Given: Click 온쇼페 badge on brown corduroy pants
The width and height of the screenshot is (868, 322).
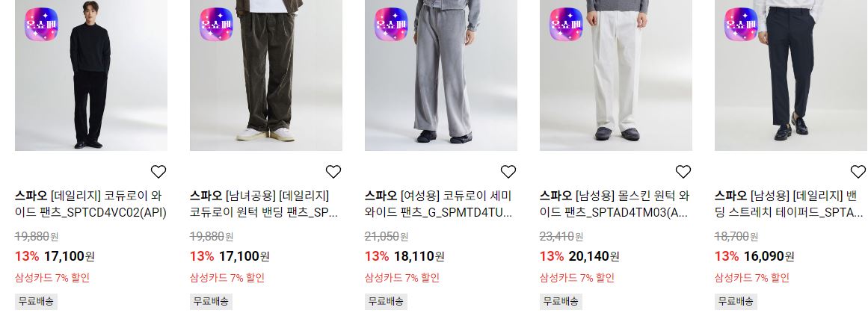Looking at the screenshot, I should (217, 25).
